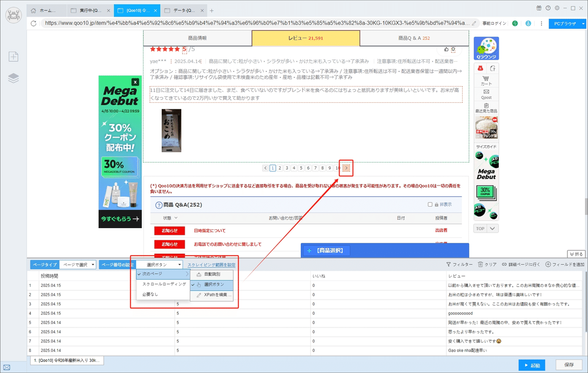Click the 商品選択 blue bar
The image size is (588, 373).
click(385, 251)
